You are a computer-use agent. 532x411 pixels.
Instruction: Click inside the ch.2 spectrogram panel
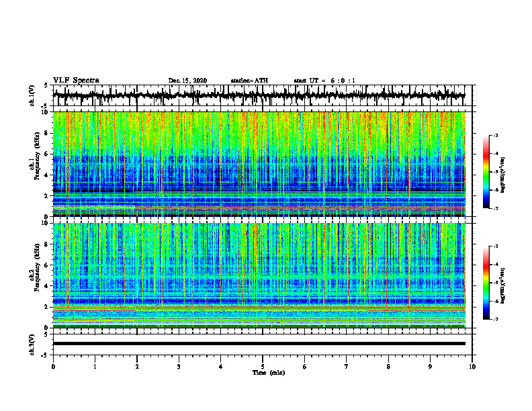tap(259, 275)
